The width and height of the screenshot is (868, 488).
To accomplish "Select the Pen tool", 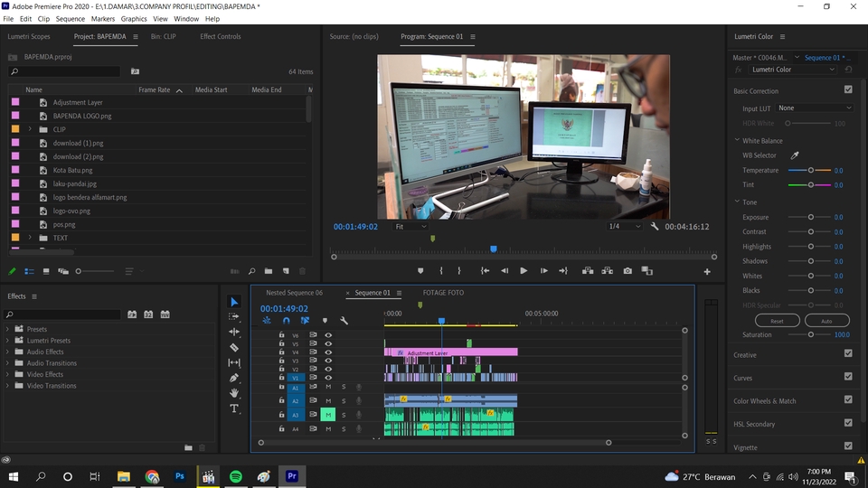I will [234, 378].
